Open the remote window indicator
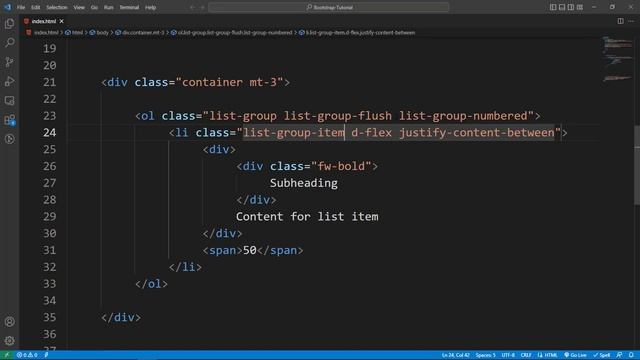The height and width of the screenshot is (360, 640). click(x=7, y=355)
